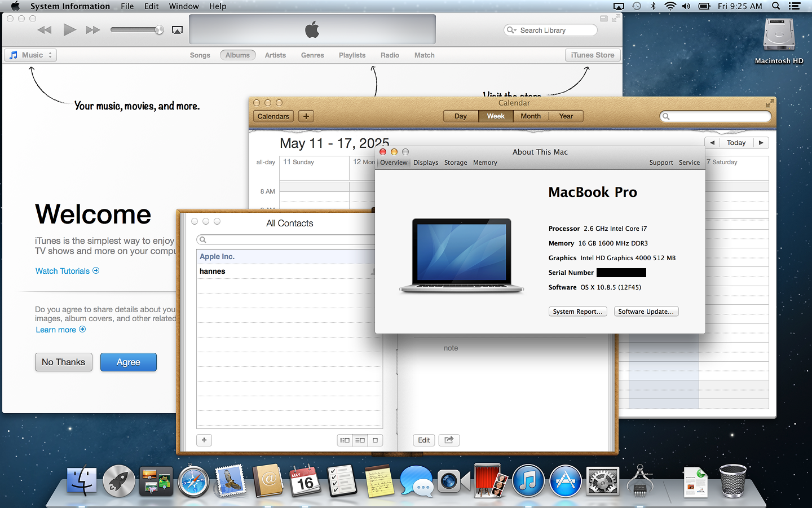Select Month view in Calendar

530,116
